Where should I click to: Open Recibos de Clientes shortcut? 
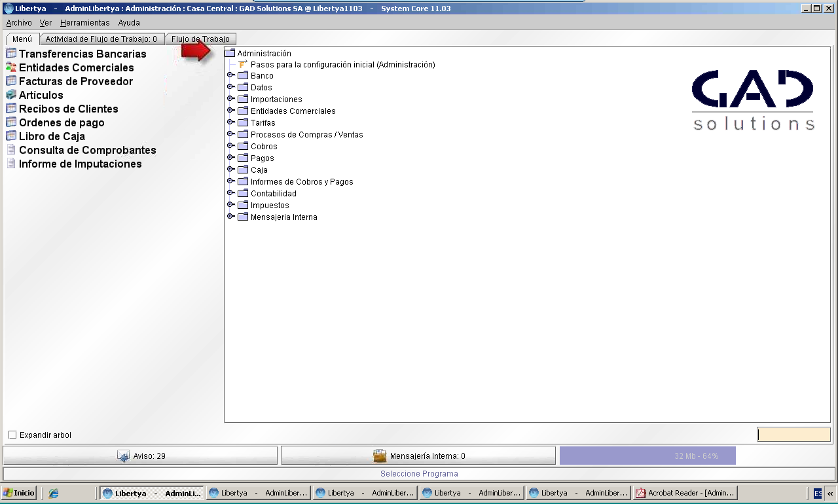tap(69, 109)
